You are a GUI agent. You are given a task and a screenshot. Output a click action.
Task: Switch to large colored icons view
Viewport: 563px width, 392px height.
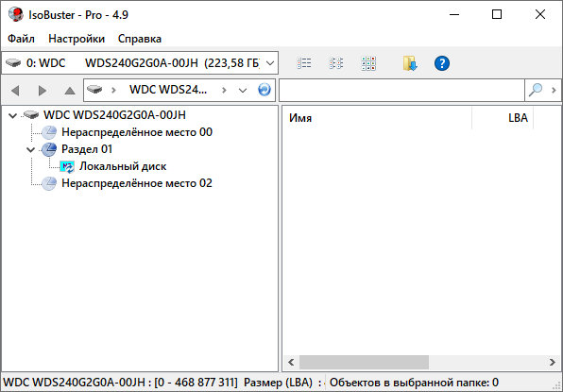(368, 63)
